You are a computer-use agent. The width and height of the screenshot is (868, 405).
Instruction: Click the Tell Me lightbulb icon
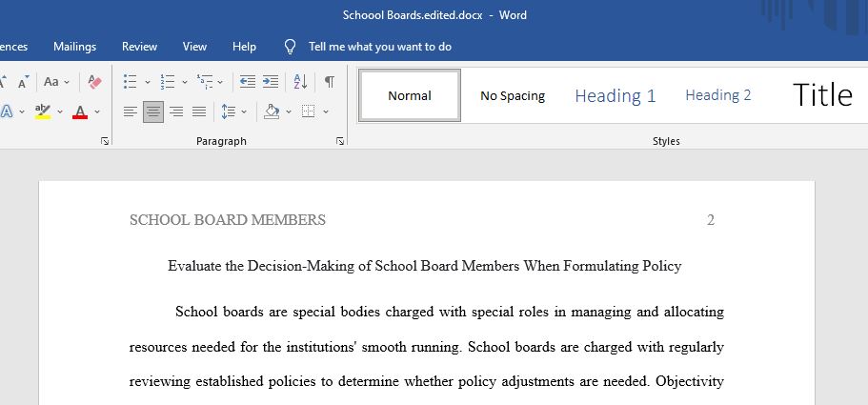[x=290, y=47]
